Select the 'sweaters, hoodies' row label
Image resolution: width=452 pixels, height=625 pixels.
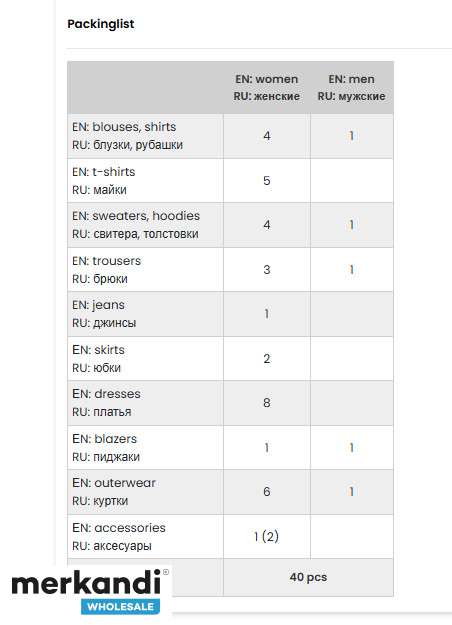click(x=136, y=225)
